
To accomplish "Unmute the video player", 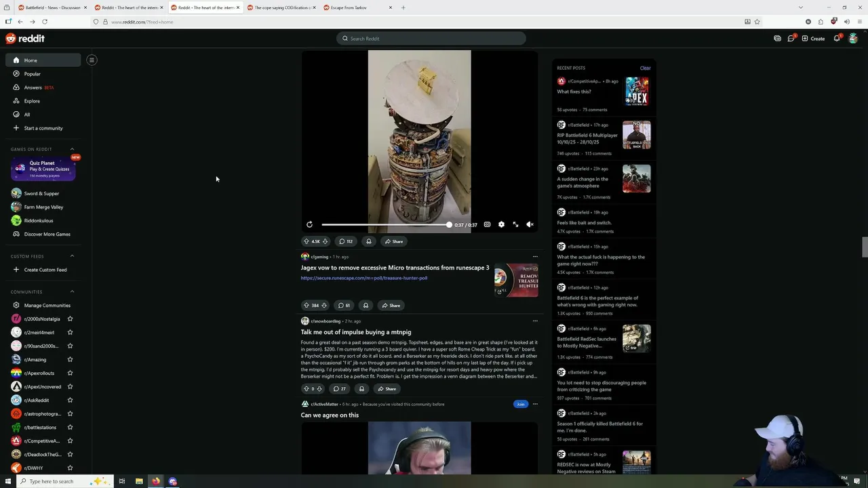I will point(530,224).
